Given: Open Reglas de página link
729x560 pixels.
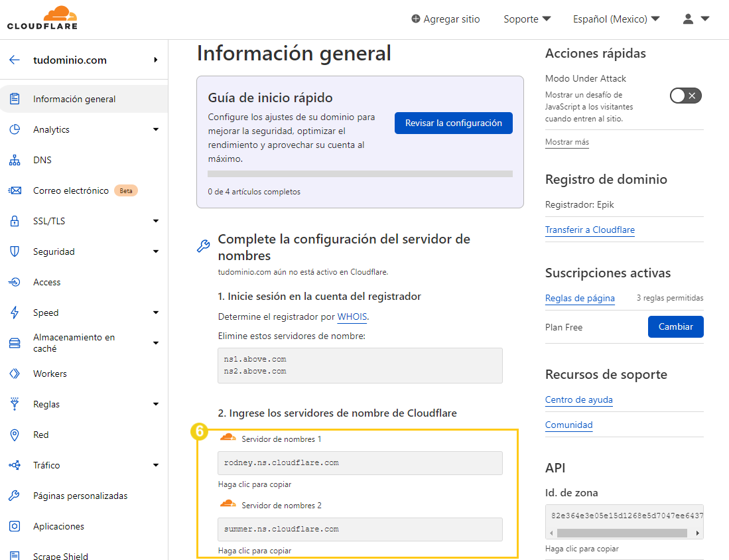Looking at the screenshot, I should pyautogui.click(x=580, y=298).
